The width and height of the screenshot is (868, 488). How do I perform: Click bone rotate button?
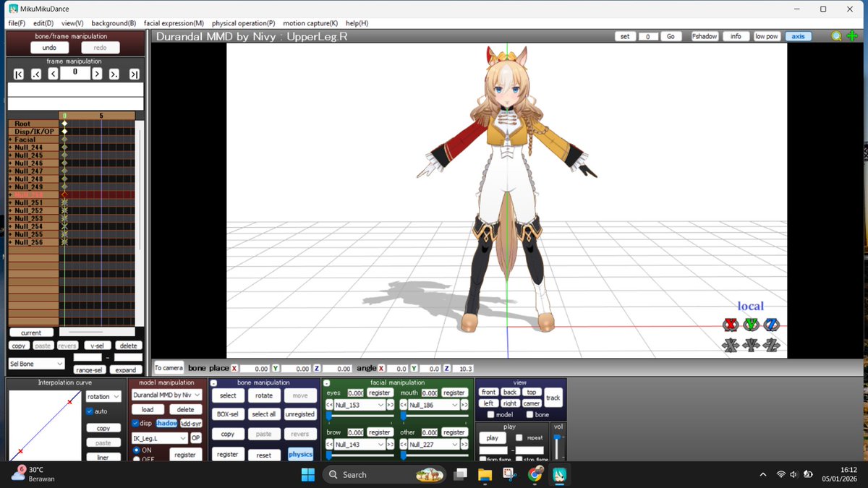tap(265, 395)
